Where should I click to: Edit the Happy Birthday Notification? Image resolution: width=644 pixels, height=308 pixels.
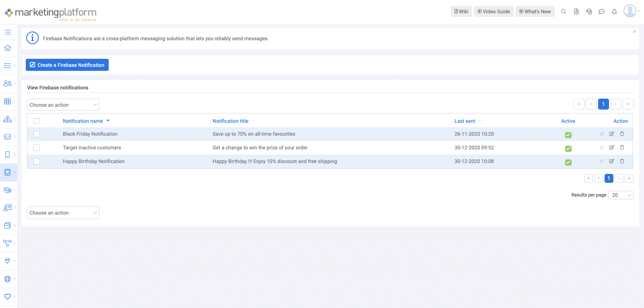611,161
